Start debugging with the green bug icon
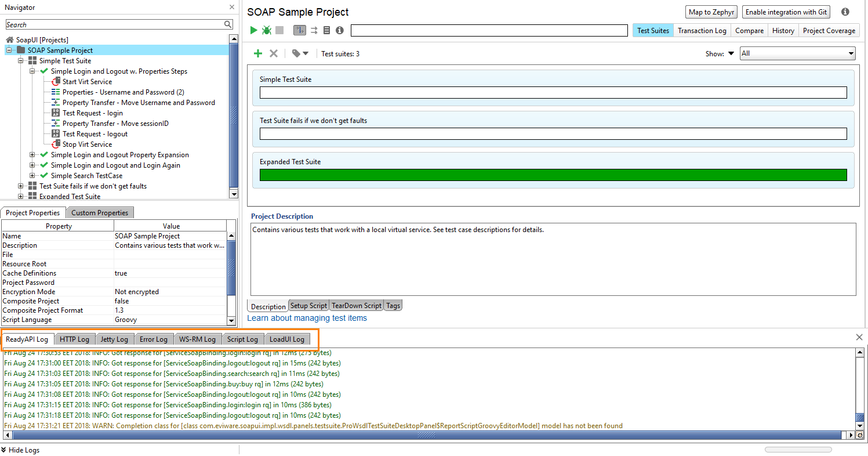Viewport: 868px width, 456px height. pos(267,30)
